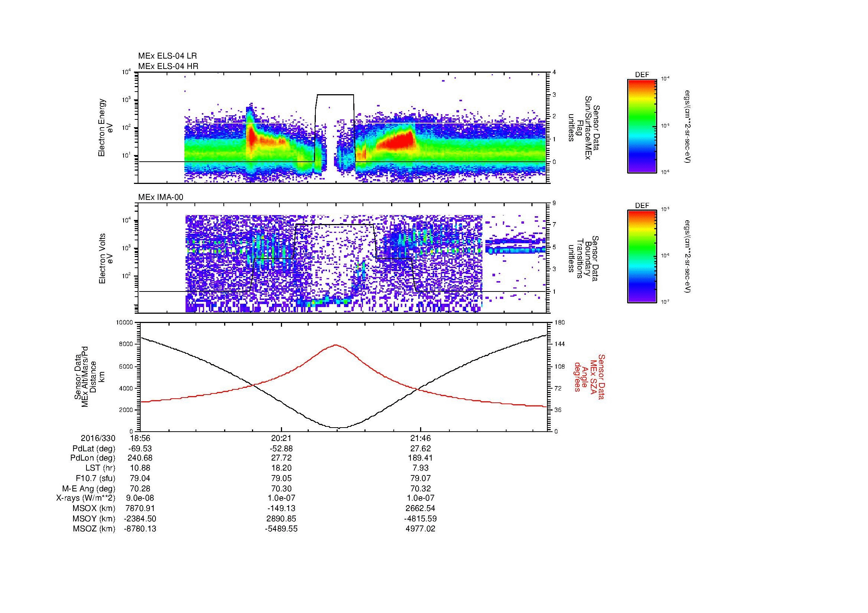Click the lower DEF color bar for the IMA panel
868x613 pixels.
642,257
